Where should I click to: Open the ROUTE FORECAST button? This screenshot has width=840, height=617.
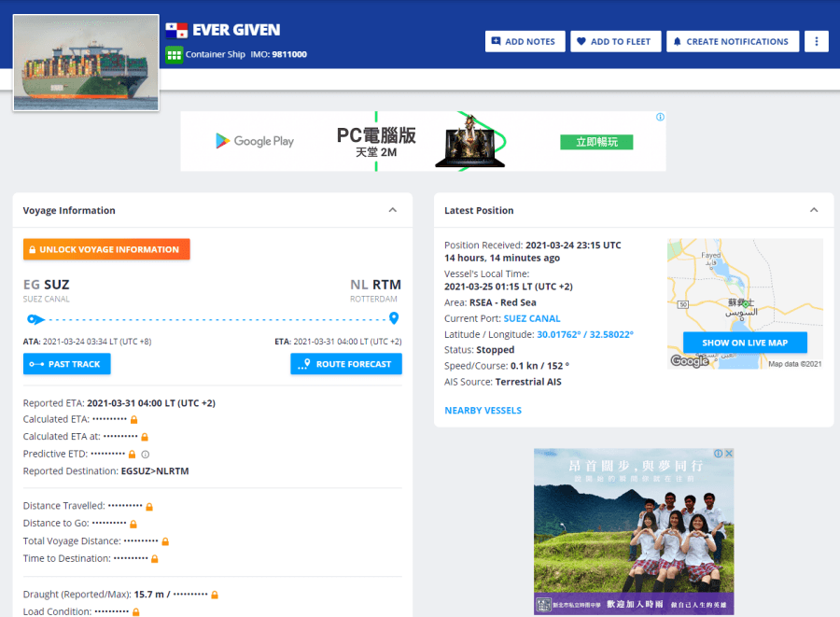point(346,364)
